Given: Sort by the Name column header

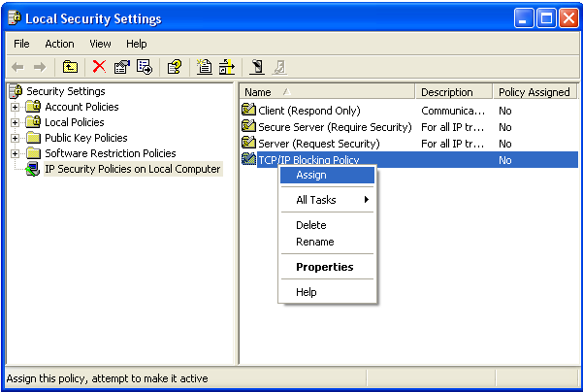Looking at the screenshot, I should (x=327, y=92).
